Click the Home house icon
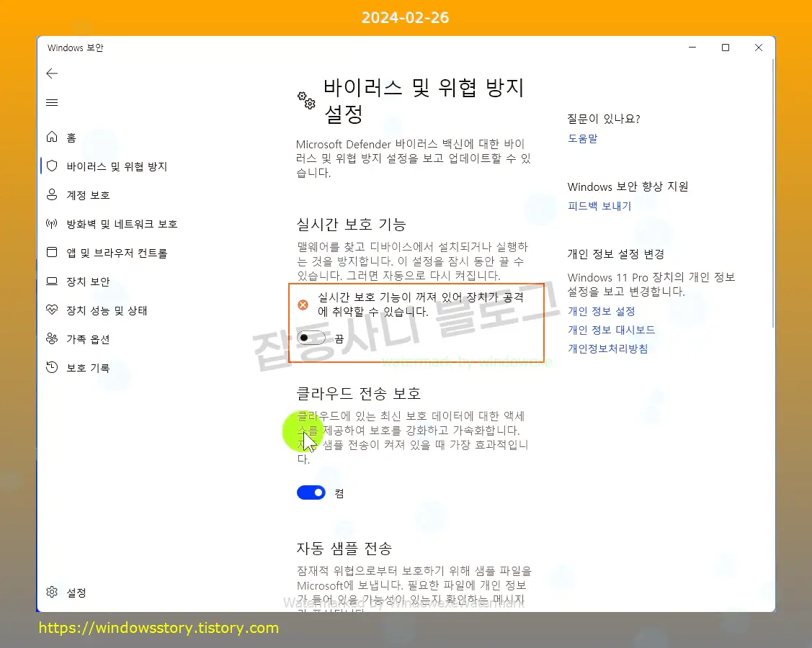Image resolution: width=812 pixels, height=648 pixels. click(52, 137)
